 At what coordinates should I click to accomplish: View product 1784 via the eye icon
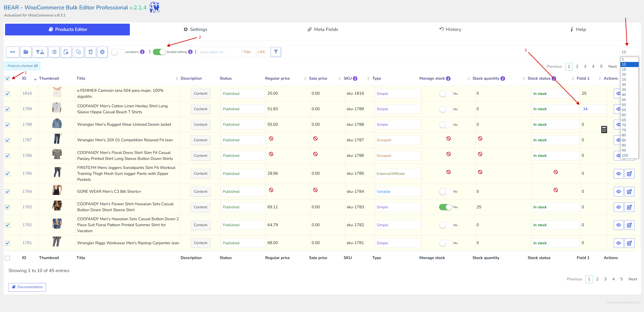(x=619, y=192)
